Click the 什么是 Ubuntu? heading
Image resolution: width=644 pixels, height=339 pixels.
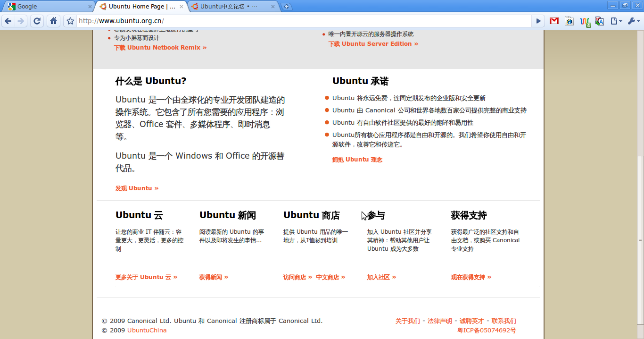(x=151, y=81)
